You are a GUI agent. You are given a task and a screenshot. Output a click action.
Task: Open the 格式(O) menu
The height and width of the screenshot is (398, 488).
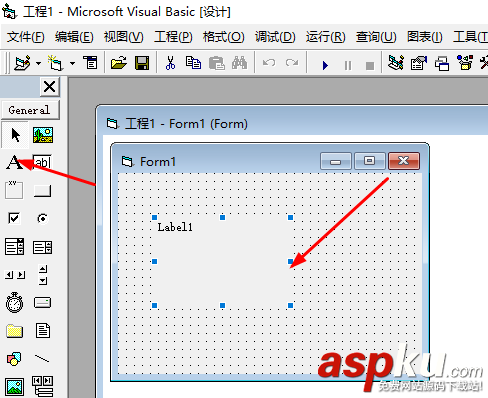coord(224,37)
